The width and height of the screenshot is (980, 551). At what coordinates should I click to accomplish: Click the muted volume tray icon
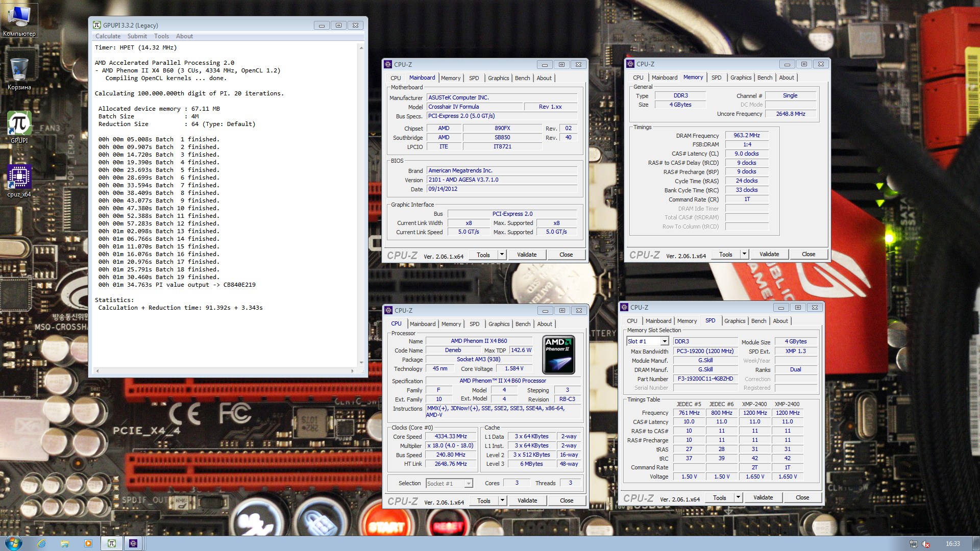(926, 544)
